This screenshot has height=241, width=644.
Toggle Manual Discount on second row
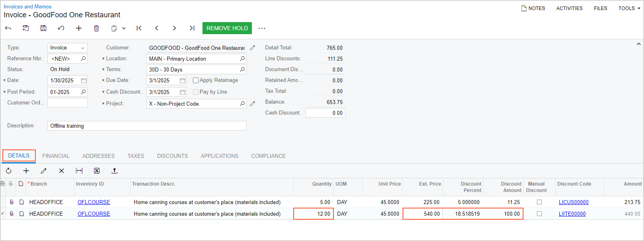click(539, 214)
